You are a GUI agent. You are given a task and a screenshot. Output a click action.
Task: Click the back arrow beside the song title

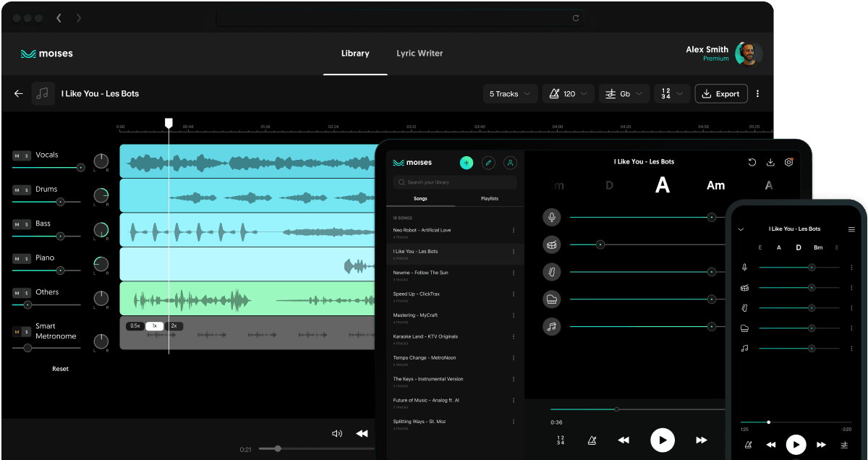click(19, 93)
